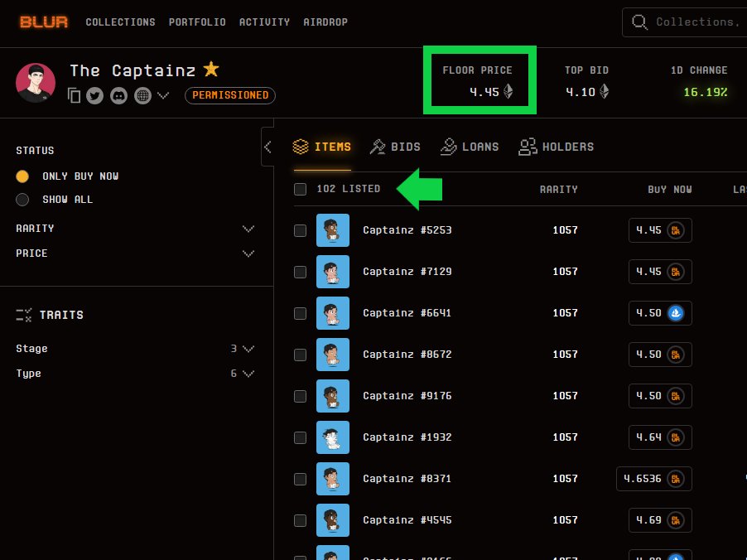Viewport: 747px width, 560px height.
Task: Switch to the Bids tab
Action: pyautogui.click(x=395, y=147)
